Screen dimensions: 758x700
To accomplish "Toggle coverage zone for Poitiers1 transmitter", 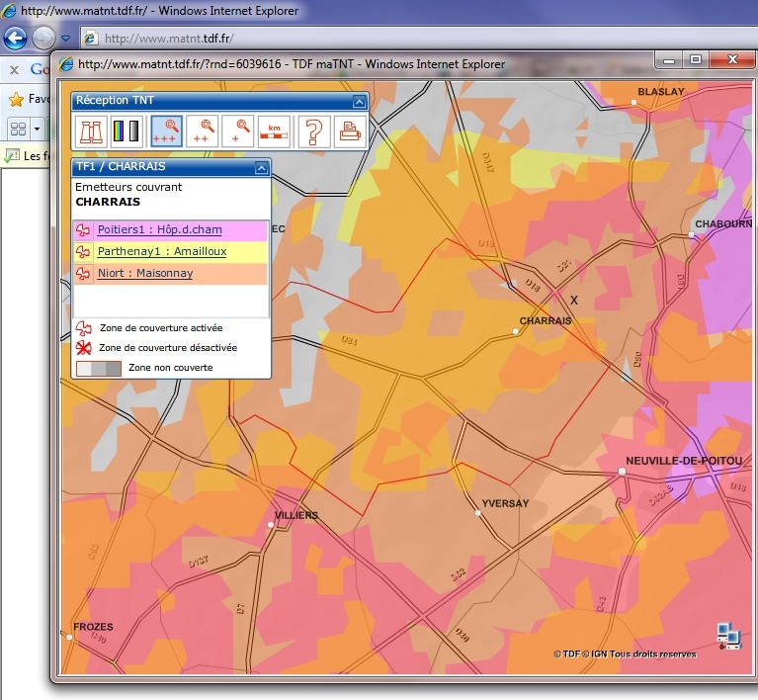I will [83, 229].
